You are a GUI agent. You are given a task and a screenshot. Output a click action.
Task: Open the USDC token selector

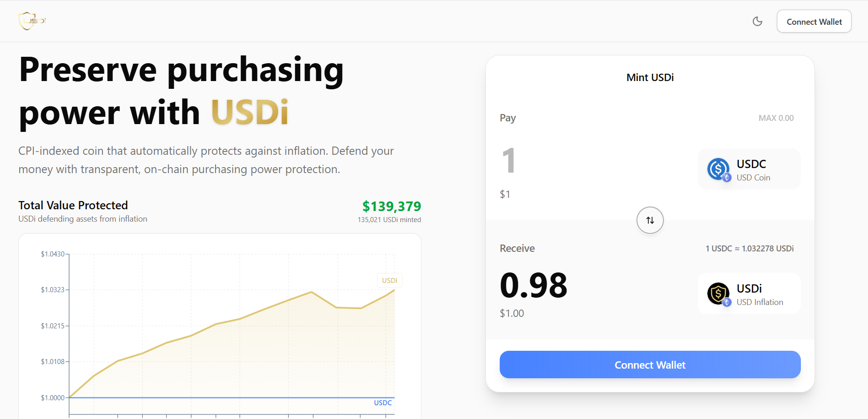point(749,169)
